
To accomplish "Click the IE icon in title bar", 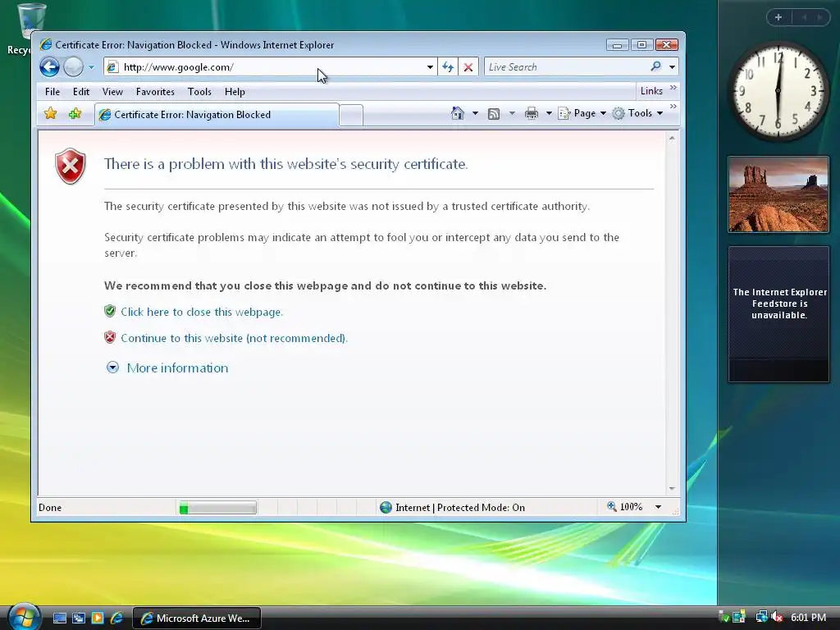I will (46, 44).
